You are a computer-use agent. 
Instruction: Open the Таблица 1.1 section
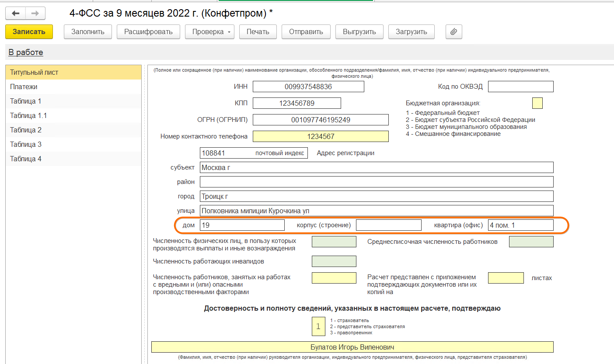(73, 115)
